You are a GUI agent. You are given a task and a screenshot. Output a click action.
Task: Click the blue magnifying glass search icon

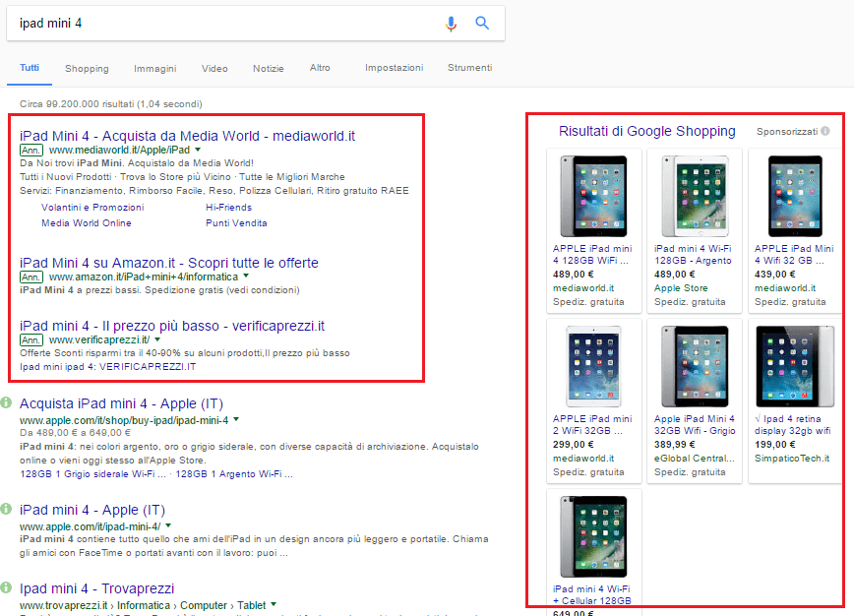pyautogui.click(x=482, y=23)
